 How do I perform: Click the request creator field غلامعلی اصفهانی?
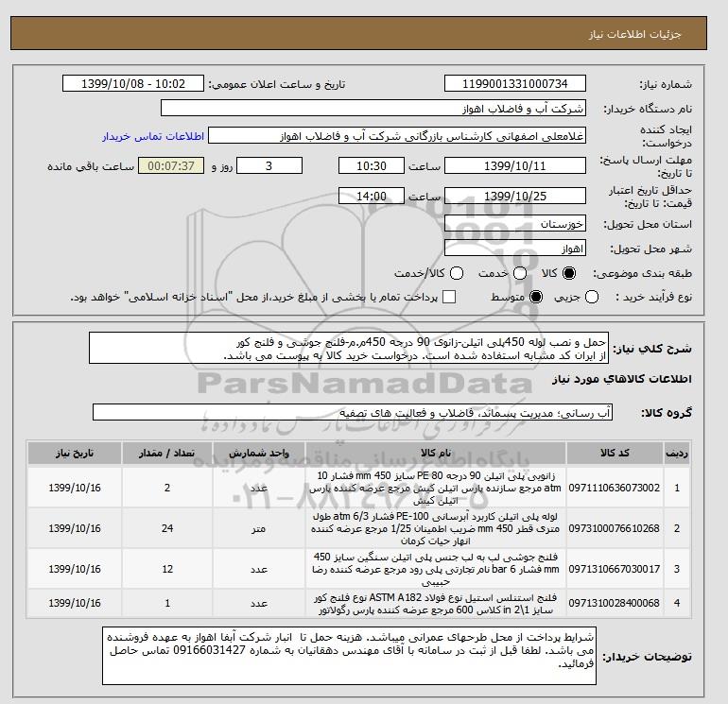(397, 136)
